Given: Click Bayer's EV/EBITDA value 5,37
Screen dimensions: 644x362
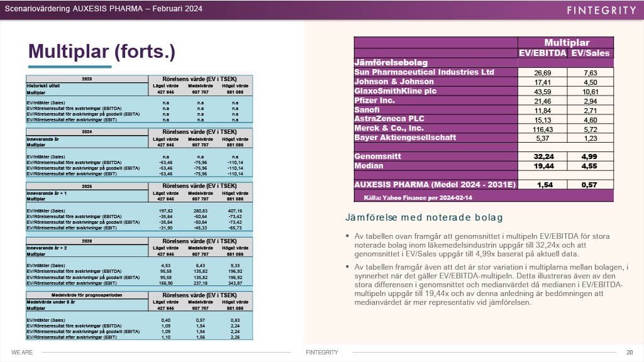Looking at the screenshot, I should point(543,139).
